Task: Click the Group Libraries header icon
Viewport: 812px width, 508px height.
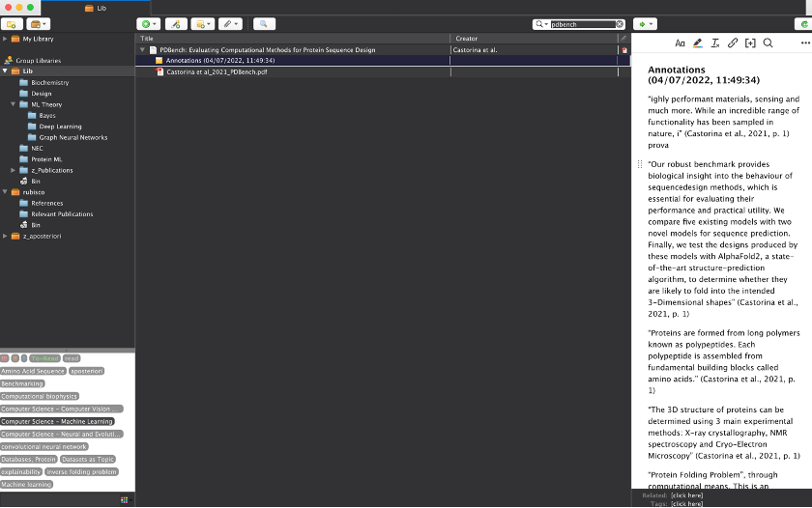Action: tap(9, 61)
